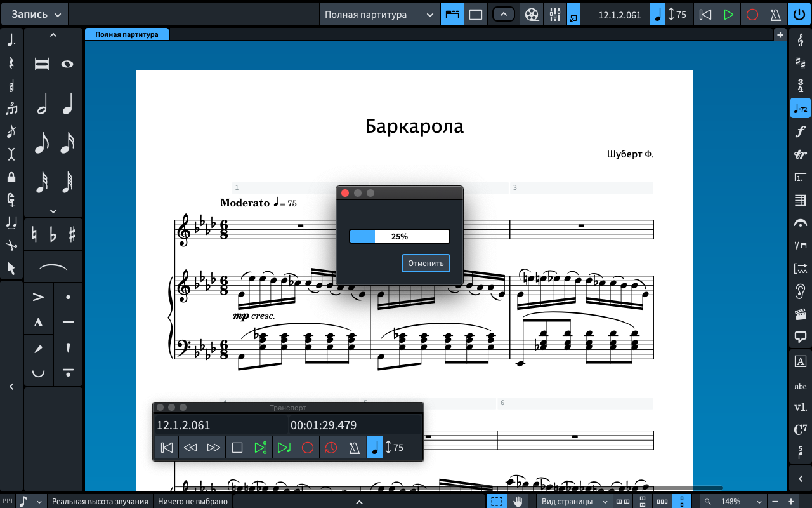Add a slur with the slur tool

pos(53,268)
